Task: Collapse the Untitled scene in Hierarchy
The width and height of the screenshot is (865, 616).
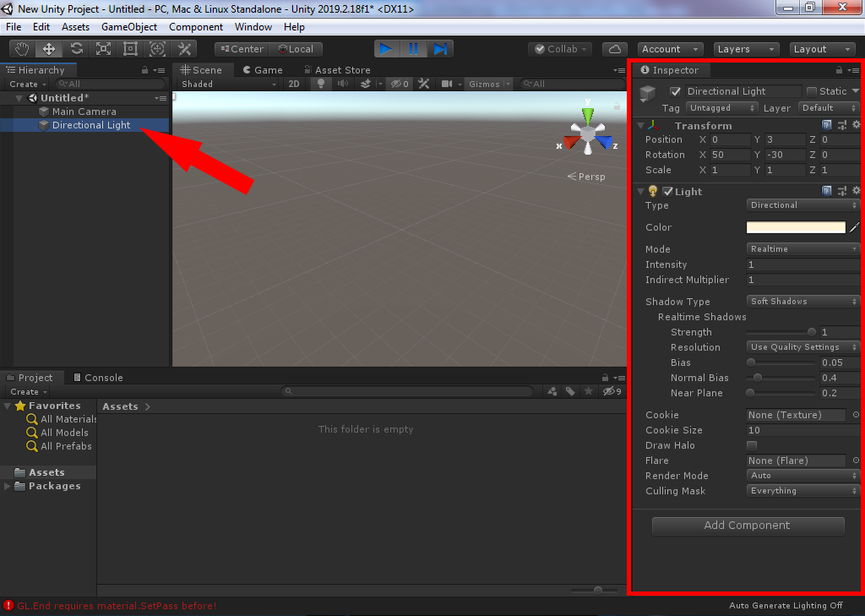Action: click(x=19, y=98)
